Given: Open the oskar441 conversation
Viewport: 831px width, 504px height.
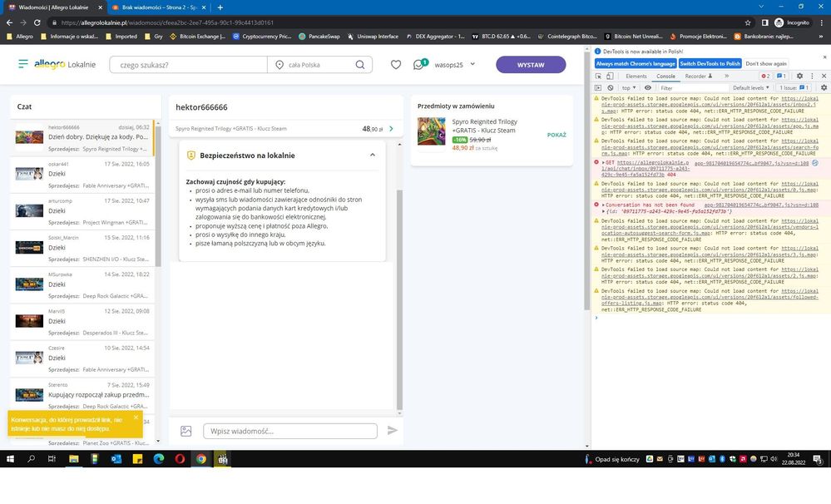Looking at the screenshot, I should [82, 175].
